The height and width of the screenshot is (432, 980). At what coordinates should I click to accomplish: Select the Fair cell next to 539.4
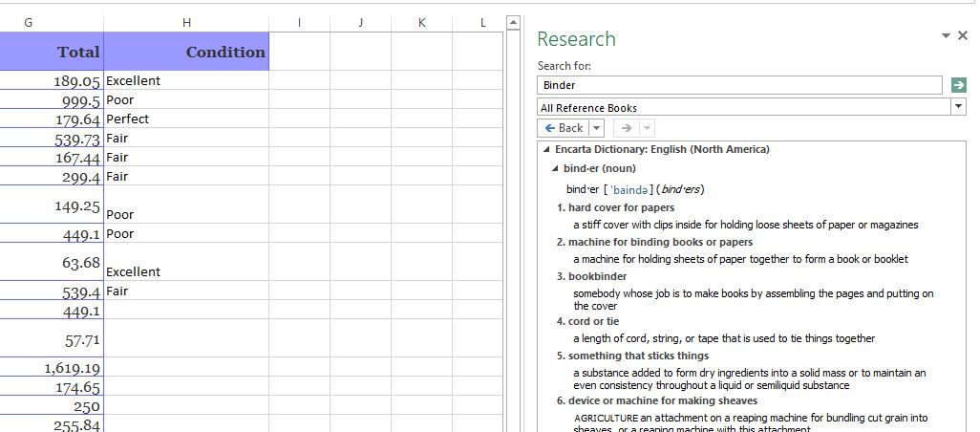coord(186,291)
